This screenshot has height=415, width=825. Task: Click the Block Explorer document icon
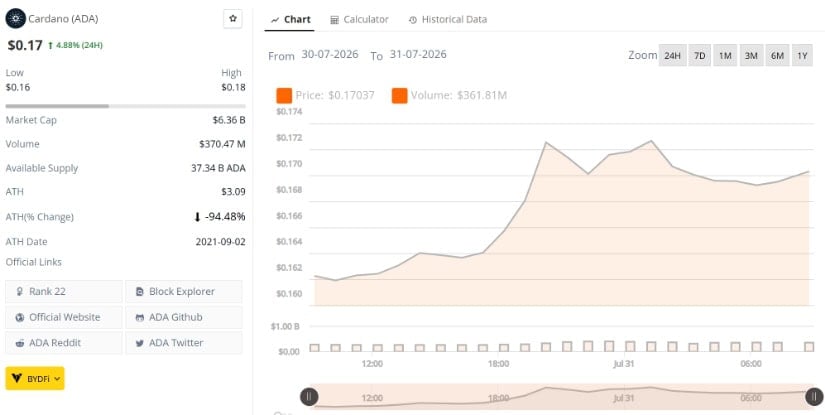(139, 291)
